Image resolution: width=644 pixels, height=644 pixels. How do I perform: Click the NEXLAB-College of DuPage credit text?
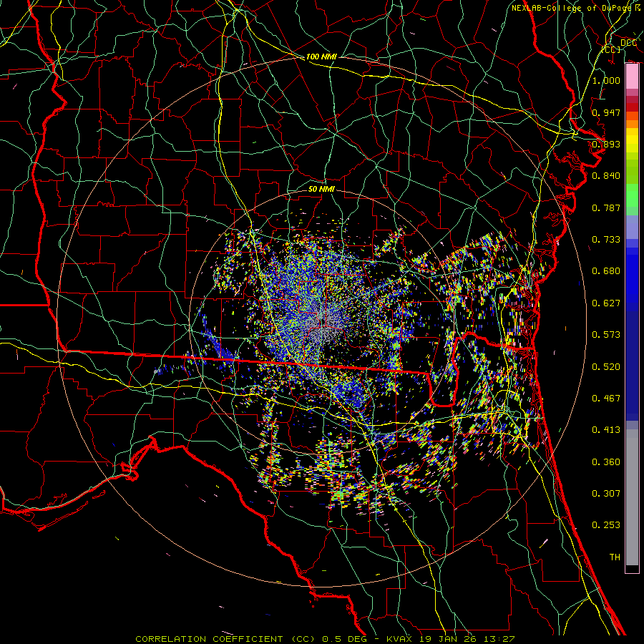pos(573,8)
